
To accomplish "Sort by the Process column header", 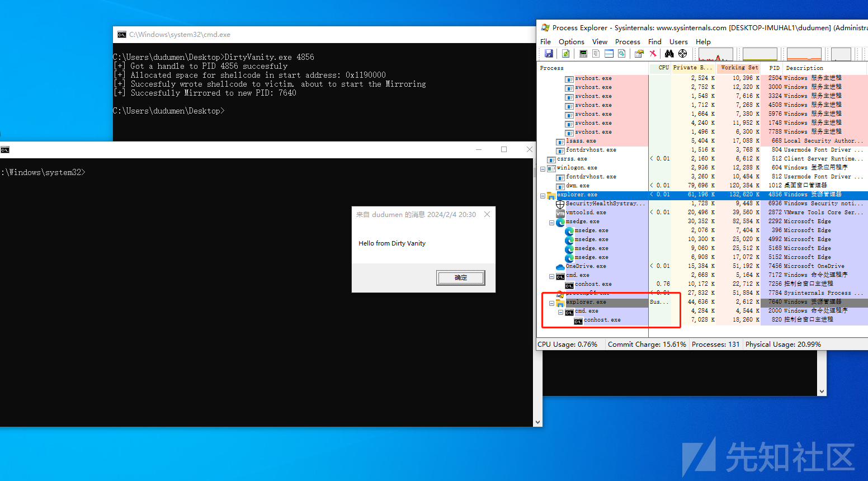I will pos(593,68).
